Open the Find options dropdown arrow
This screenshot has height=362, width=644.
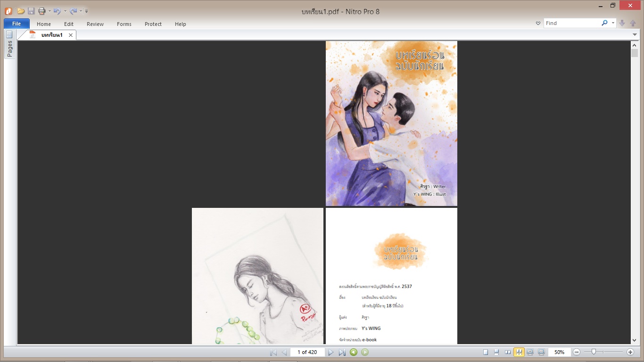point(613,23)
